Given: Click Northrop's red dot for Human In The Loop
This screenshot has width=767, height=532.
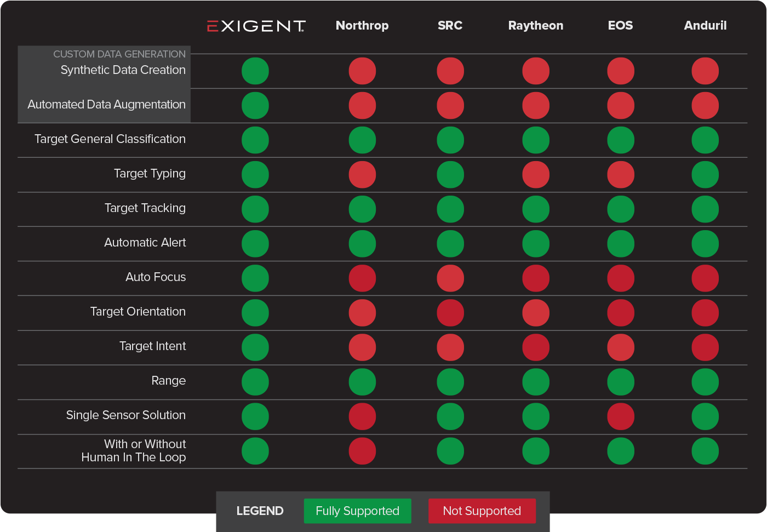Looking at the screenshot, I should point(362,451).
